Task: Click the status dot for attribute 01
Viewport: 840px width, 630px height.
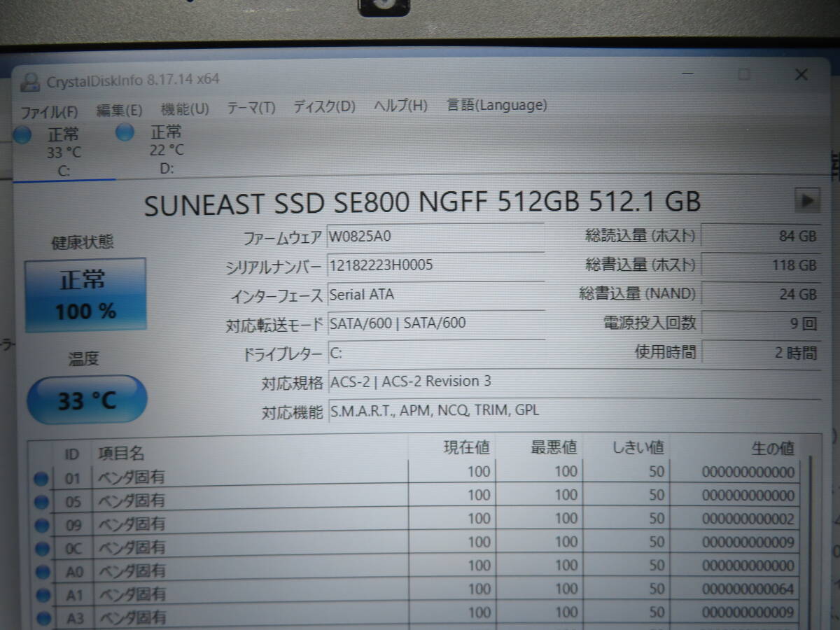Action: click(x=41, y=479)
